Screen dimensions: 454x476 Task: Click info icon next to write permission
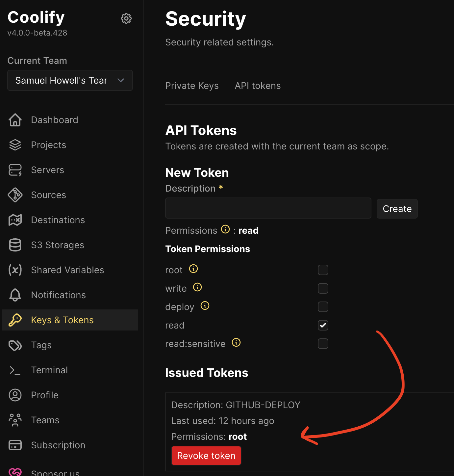197,287
